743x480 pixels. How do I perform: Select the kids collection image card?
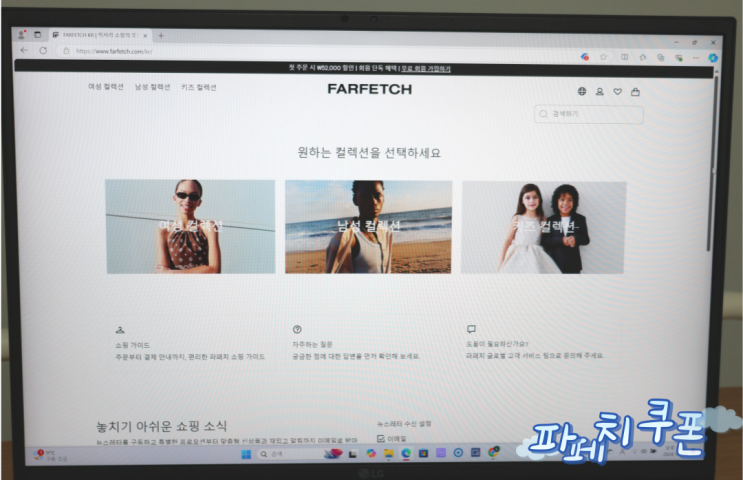click(544, 227)
